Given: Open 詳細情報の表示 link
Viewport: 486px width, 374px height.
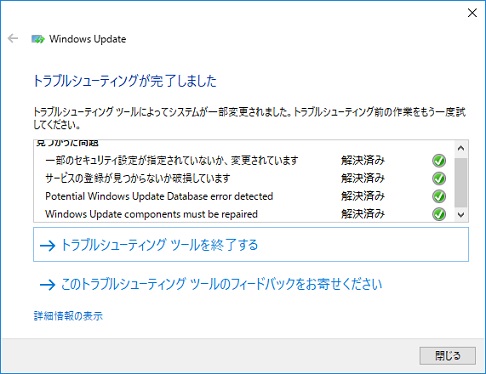Looking at the screenshot, I should pos(68,316).
